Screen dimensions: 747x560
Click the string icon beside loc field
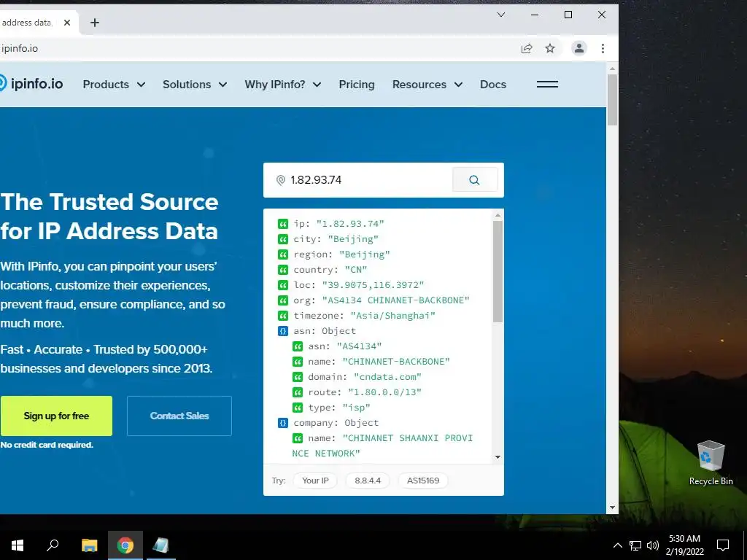click(x=283, y=285)
